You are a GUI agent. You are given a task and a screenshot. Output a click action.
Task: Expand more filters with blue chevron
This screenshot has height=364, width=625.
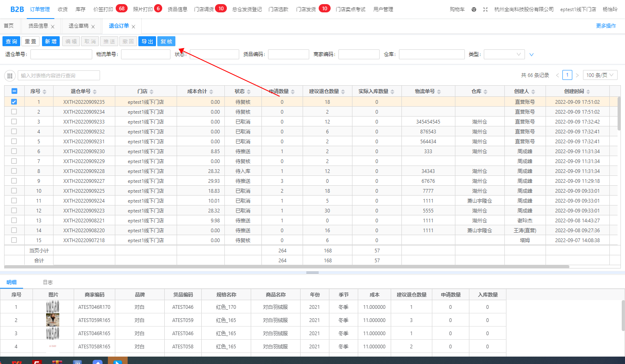(x=532, y=54)
